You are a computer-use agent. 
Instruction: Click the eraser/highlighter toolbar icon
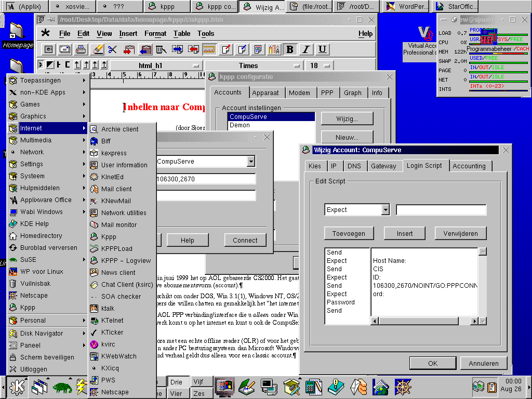97,49
